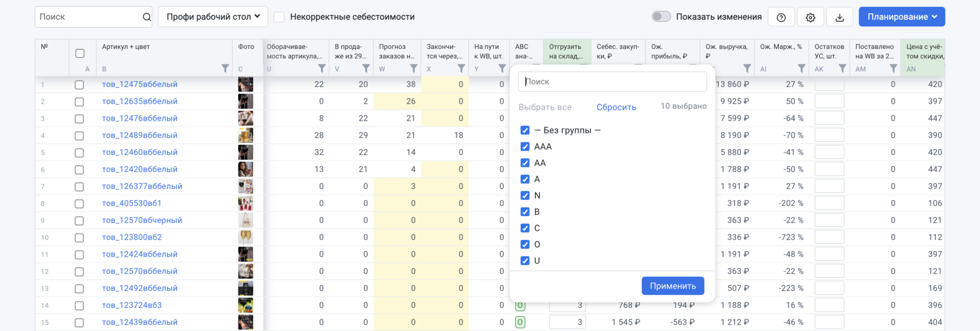Expand the Планирование dropdown button
The image size is (980, 331).
pyautogui.click(x=901, y=17)
